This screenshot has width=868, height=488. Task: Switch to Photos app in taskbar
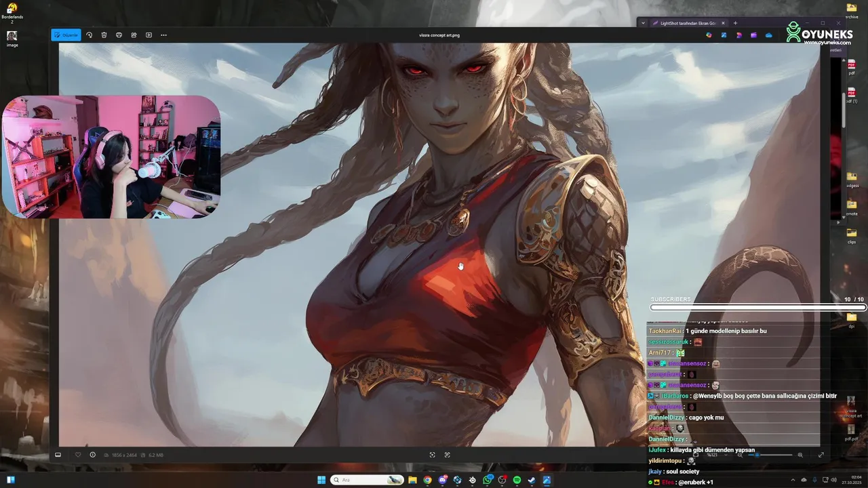547,480
